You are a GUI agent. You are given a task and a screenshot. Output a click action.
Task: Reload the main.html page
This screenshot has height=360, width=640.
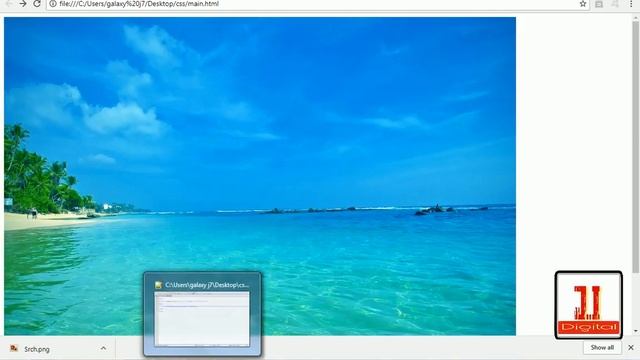click(x=37, y=4)
